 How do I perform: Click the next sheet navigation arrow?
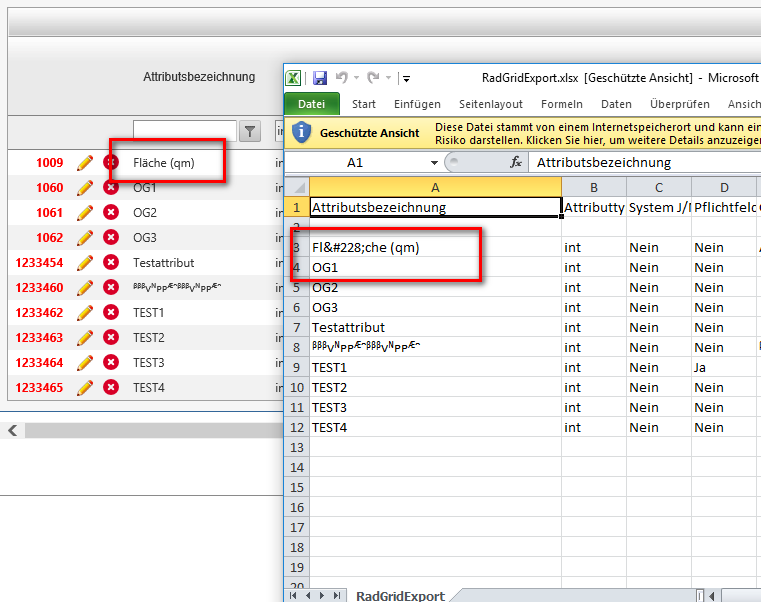[322, 595]
